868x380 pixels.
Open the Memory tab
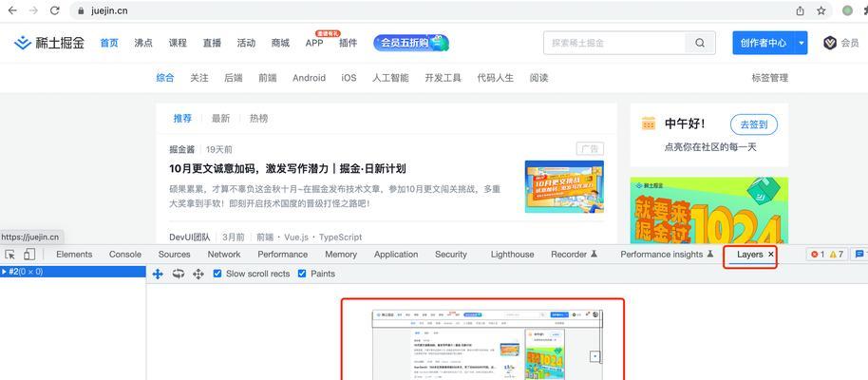tap(341, 255)
